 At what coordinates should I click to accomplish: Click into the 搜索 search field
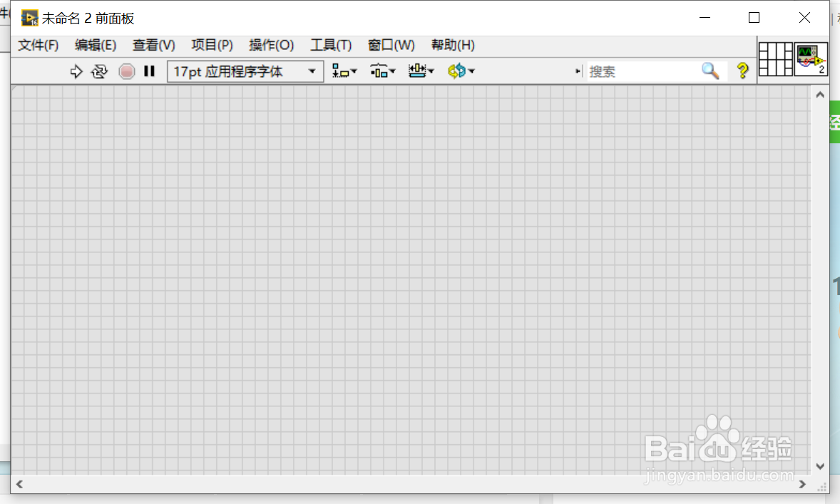[643, 71]
